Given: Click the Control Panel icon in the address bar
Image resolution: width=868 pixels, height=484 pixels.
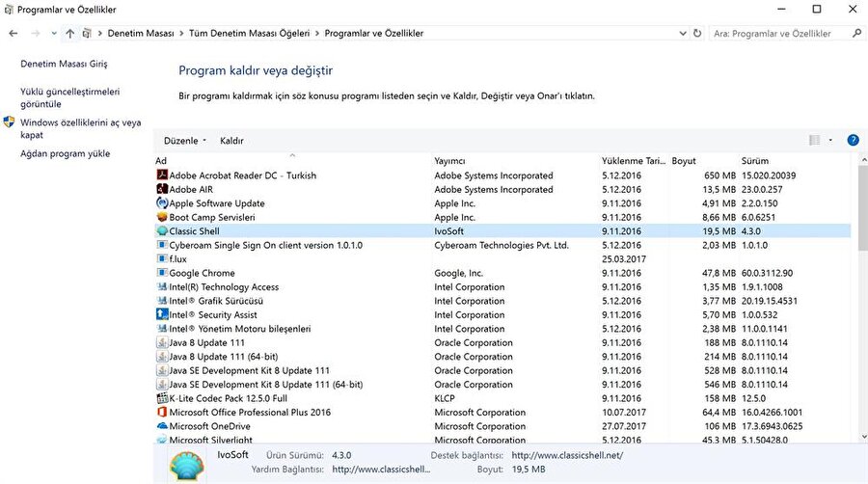Looking at the screenshot, I should [87, 33].
